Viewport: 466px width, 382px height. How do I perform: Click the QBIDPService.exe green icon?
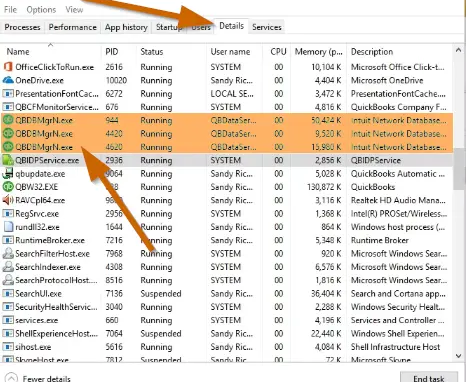(8, 160)
